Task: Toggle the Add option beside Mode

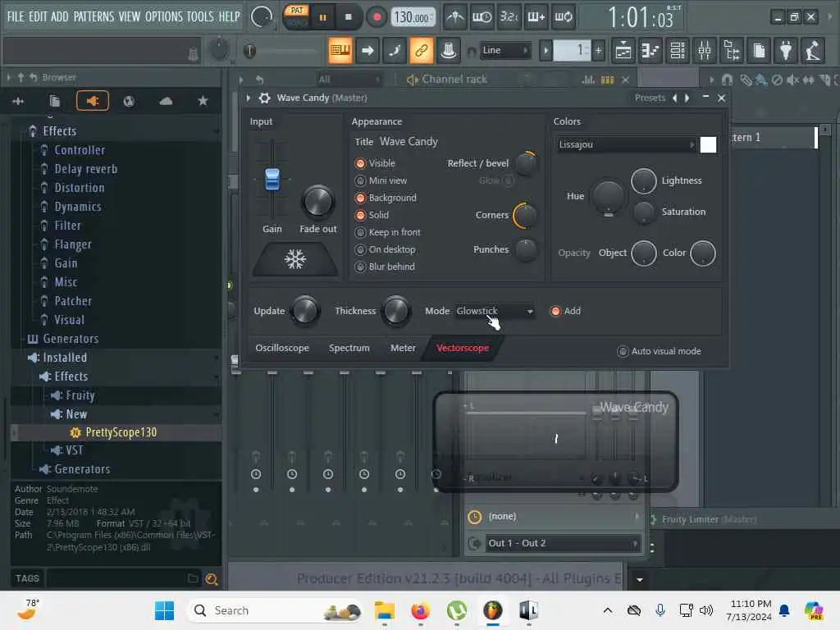Action: [x=566, y=311]
